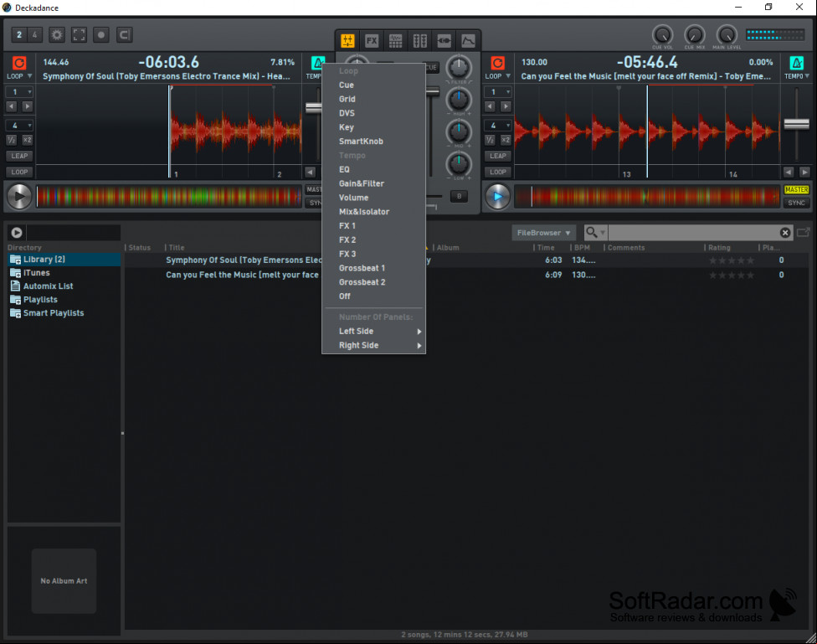The height and width of the screenshot is (644, 817).
Task: Open the settings gear in top toolbar
Action: click(57, 35)
